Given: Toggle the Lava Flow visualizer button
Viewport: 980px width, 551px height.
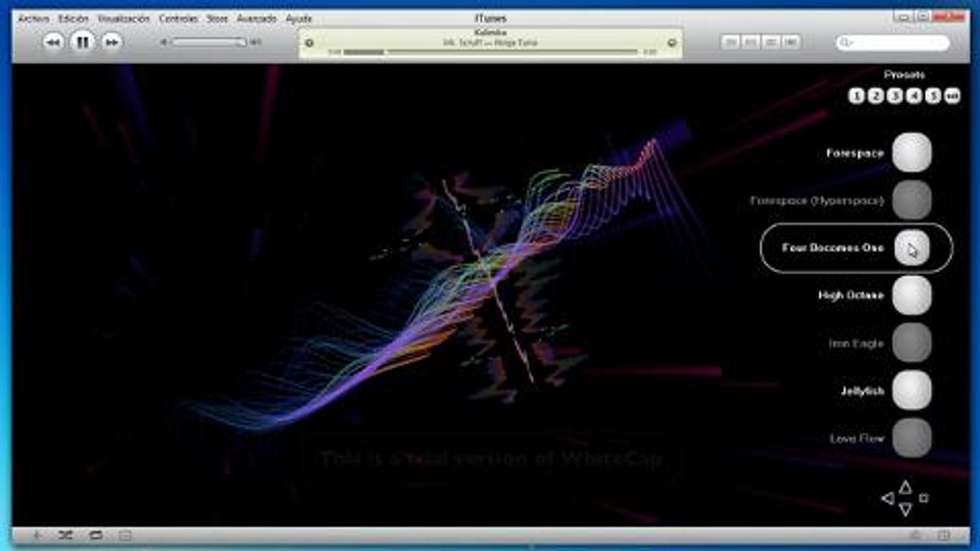Looking at the screenshot, I should click(912, 438).
